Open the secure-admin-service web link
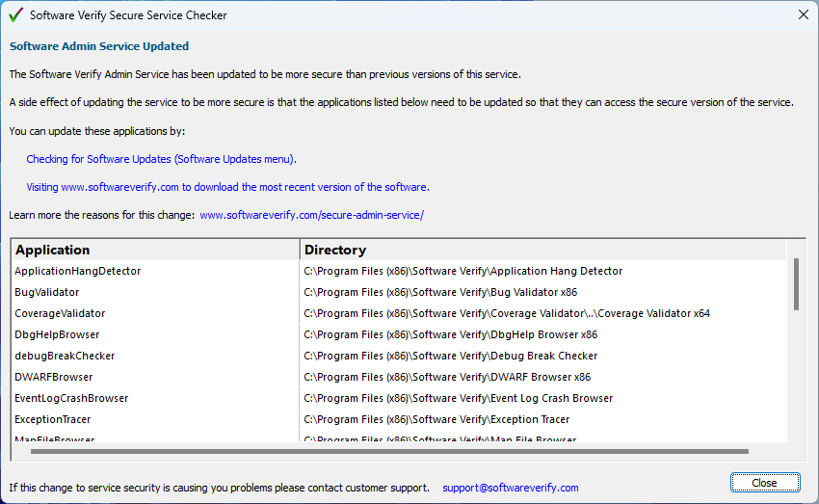The width and height of the screenshot is (819, 504). click(312, 215)
